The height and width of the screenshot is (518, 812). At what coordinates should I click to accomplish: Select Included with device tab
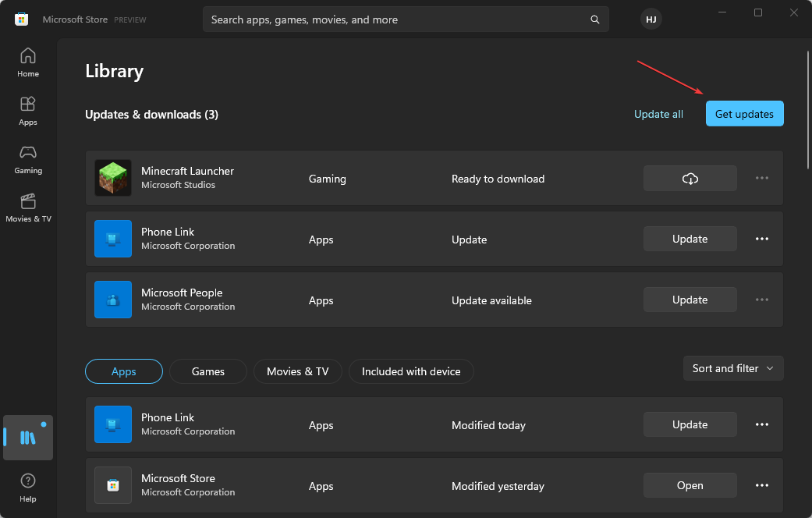coord(411,371)
